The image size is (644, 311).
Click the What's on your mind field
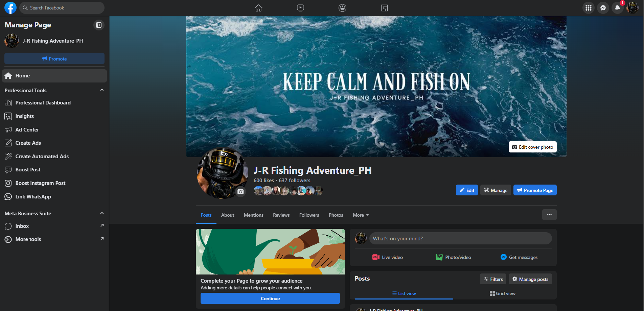point(460,238)
